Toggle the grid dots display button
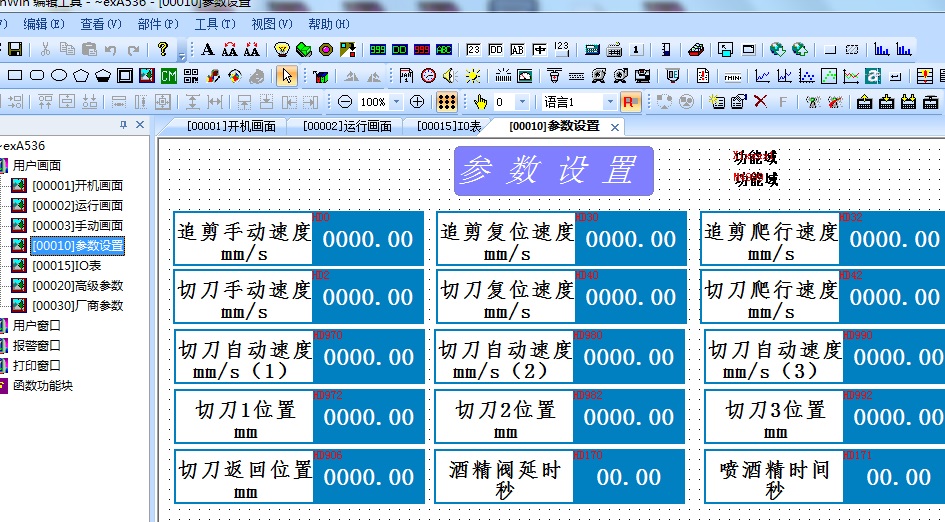Image resolution: width=945 pixels, height=522 pixels. click(x=447, y=102)
